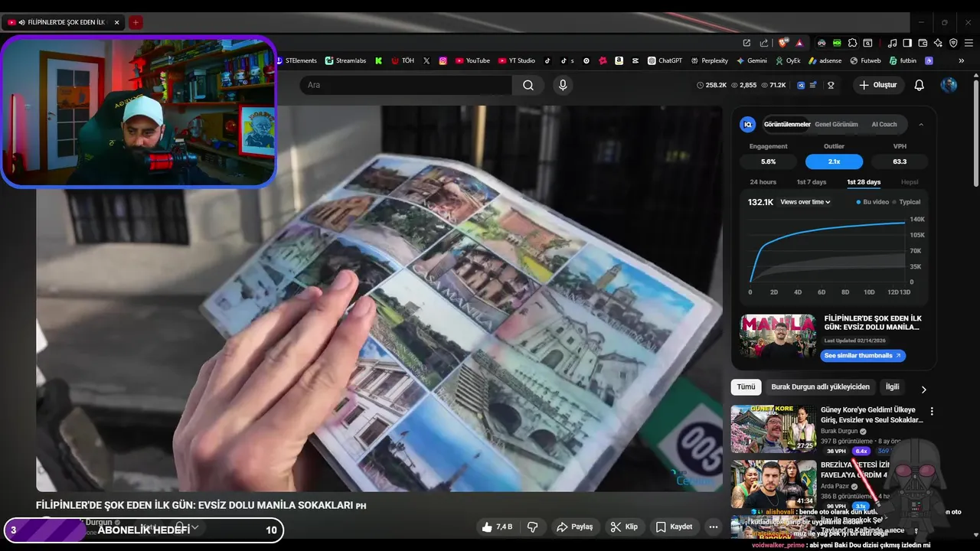Collapse the vidIQ panel chevron
This screenshot has height=551, width=980.
pos(921,125)
